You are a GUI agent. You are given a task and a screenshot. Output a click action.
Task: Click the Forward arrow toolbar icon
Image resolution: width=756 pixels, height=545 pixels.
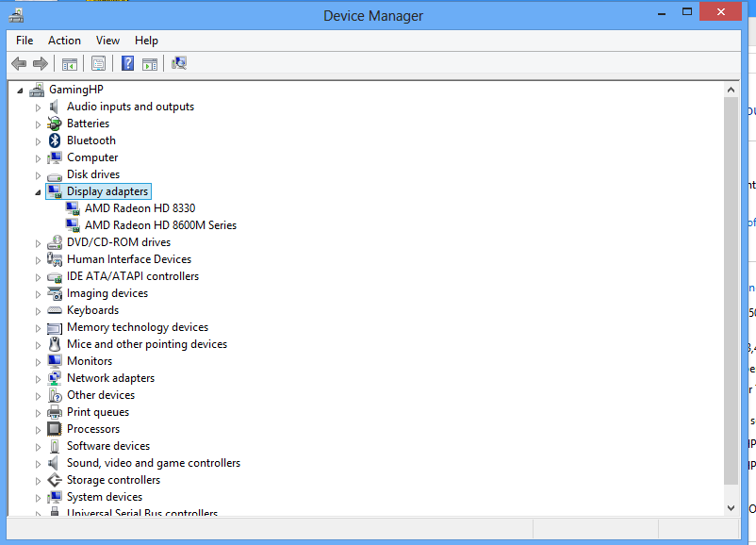40,63
